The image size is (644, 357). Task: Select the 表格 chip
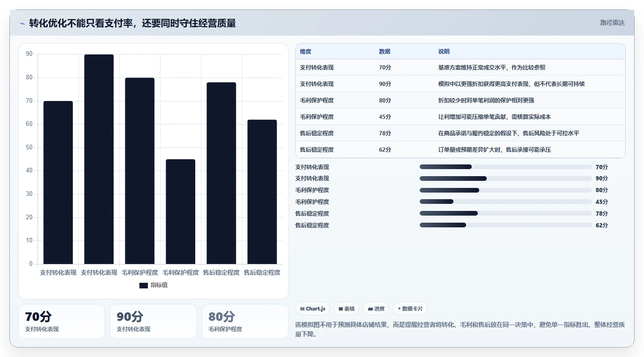346,309
